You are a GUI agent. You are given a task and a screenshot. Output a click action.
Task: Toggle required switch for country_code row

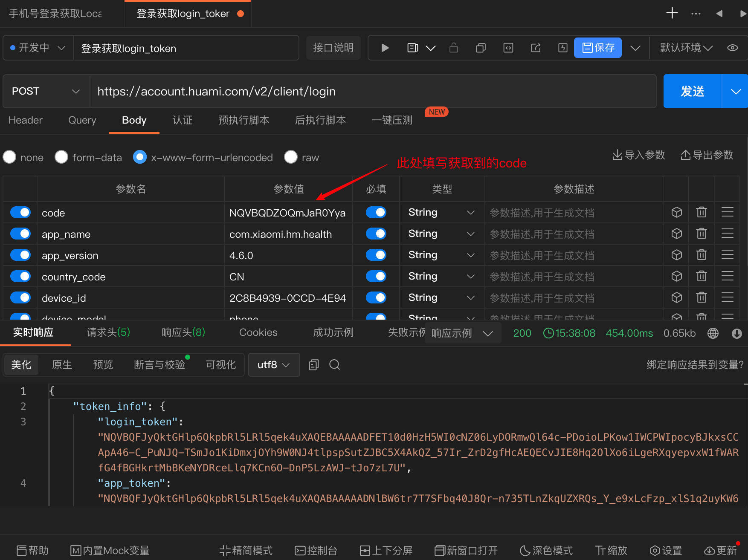pyautogui.click(x=376, y=276)
